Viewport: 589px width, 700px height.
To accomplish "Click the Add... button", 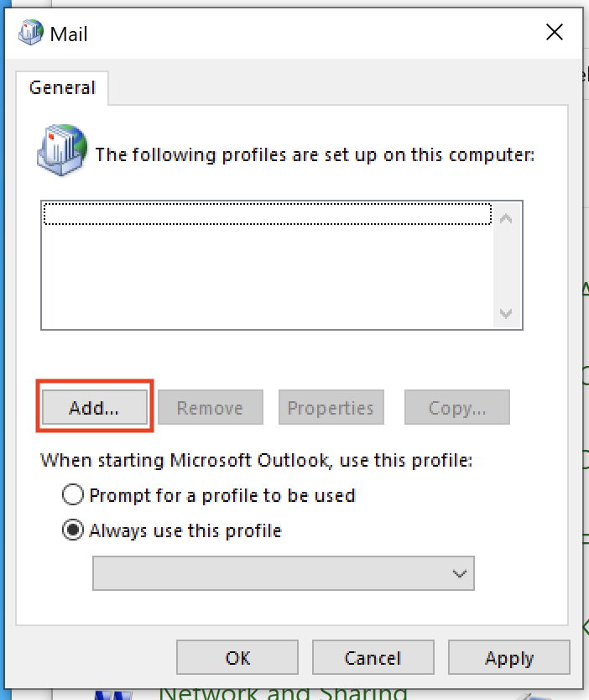I will 95,407.
